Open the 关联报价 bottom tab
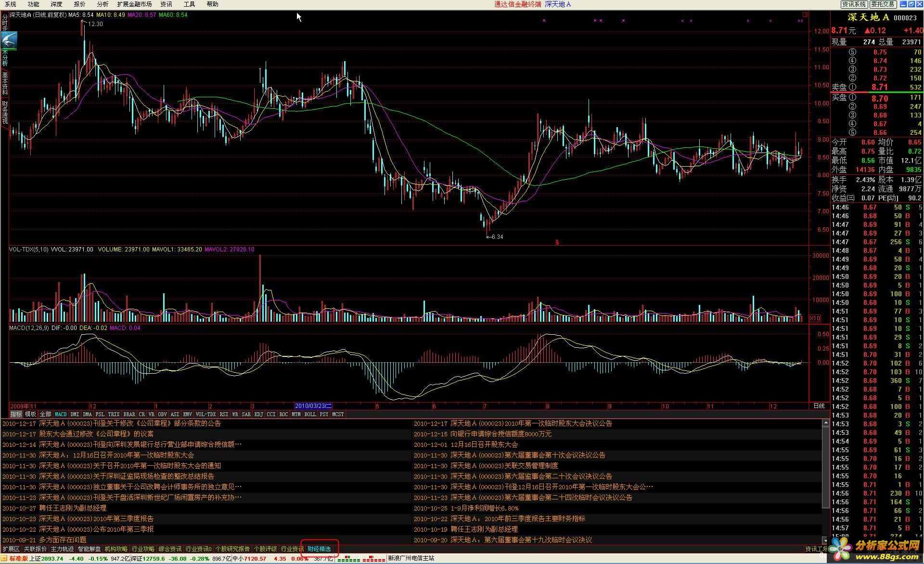The image size is (924, 564). pos(35,549)
